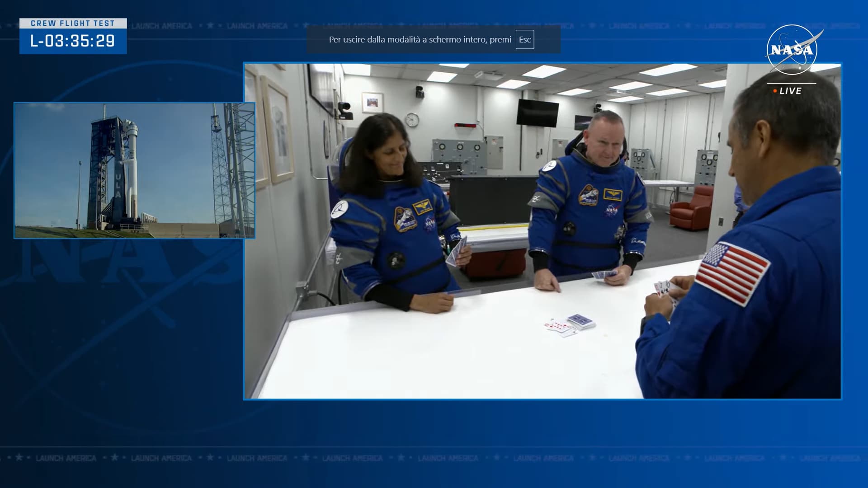Click the NASA patch on the center astronaut's suit
868x488 pixels.
[x=612, y=210]
